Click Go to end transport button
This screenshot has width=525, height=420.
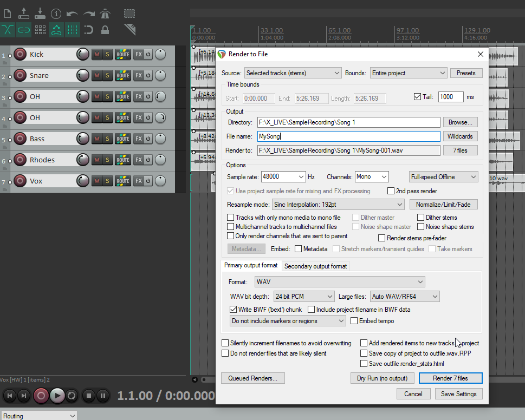(x=24, y=396)
